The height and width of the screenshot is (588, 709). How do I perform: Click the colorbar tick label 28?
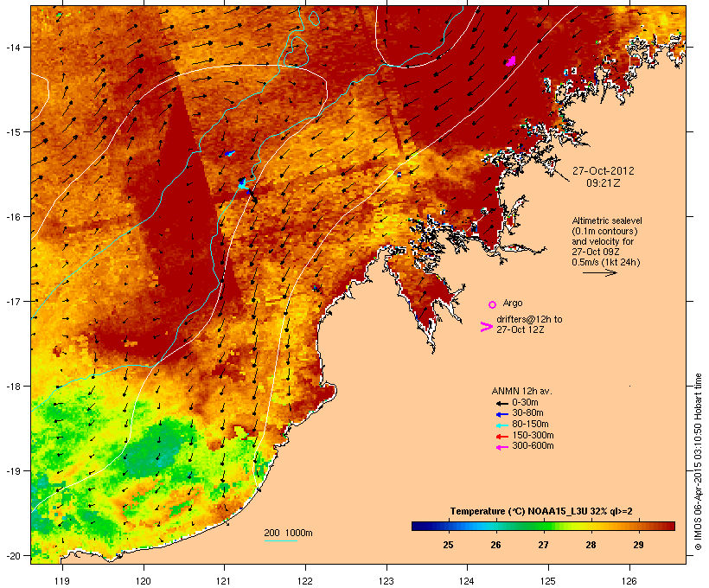click(x=591, y=545)
